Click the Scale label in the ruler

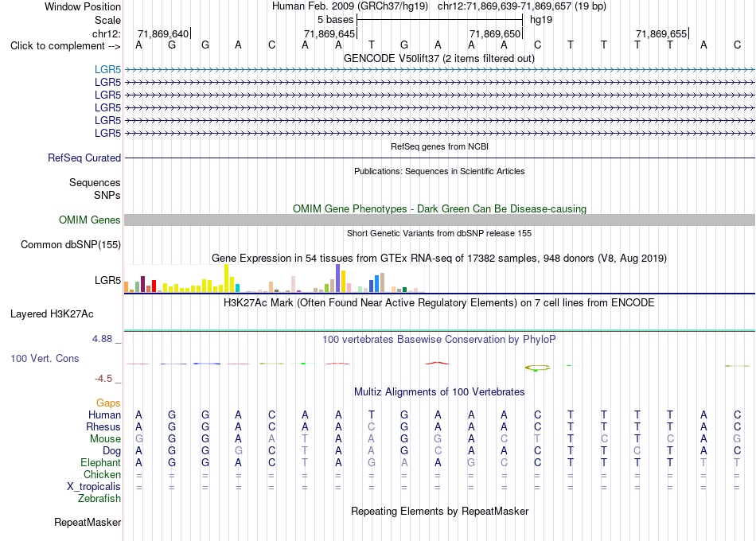(107, 20)
